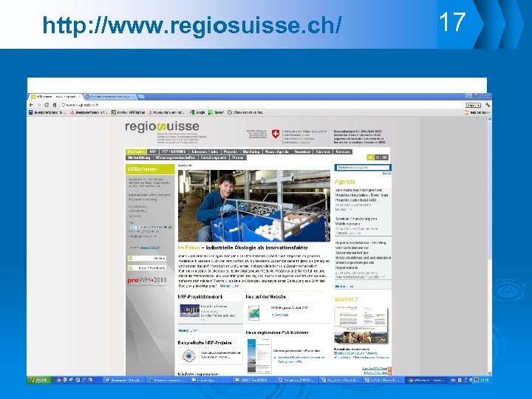The image size is (532, 399).
Task: Open the Services menu item
Action: coord(343,151)
